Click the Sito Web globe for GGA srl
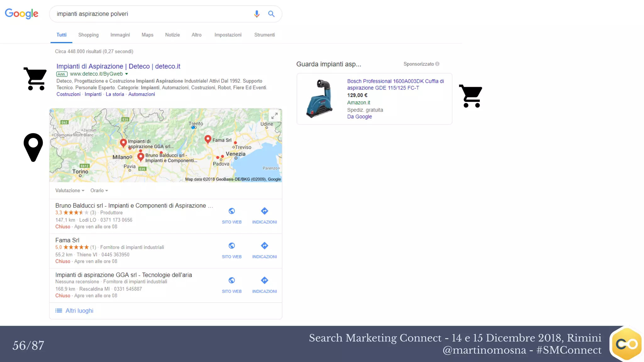 point(232,280)
